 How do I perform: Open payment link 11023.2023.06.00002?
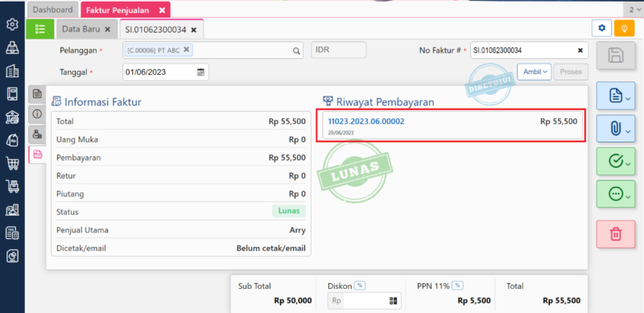[366, 121]
